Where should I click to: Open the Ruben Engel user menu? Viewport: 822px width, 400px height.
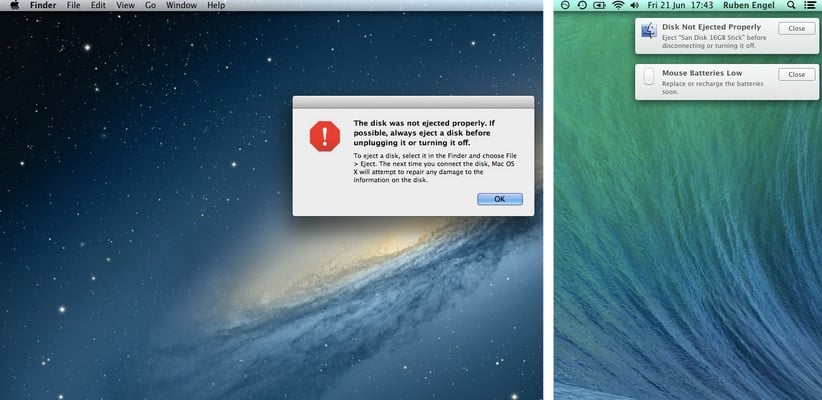[749, 5]
